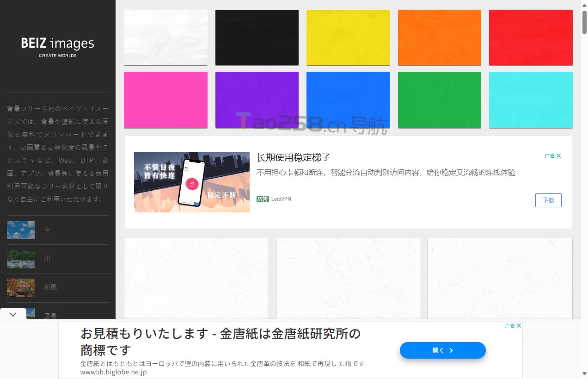
Task: Open the sky thumbnail beside 空
Action: pos(21,230)
